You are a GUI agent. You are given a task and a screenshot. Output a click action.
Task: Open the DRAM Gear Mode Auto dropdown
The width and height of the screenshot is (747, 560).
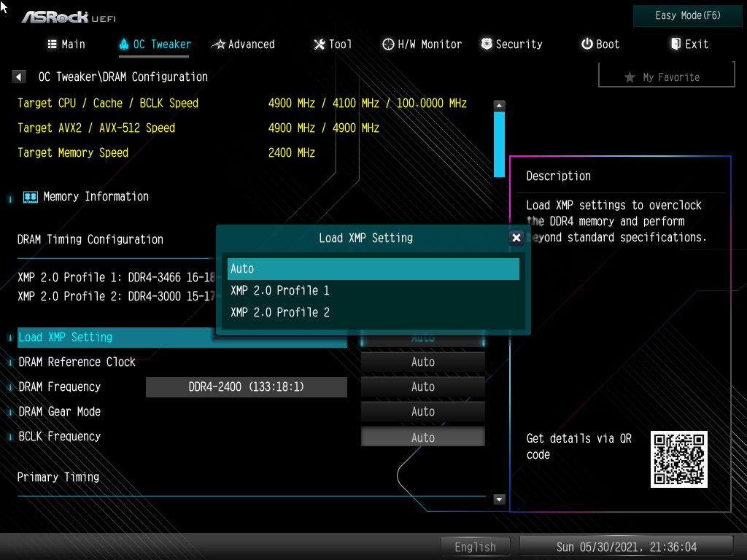tap(422, 412)
